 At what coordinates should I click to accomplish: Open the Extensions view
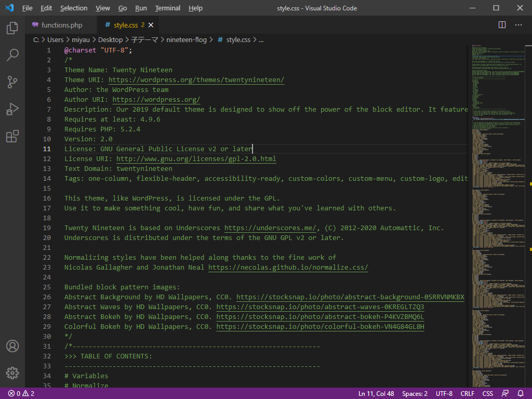[12, 137]
